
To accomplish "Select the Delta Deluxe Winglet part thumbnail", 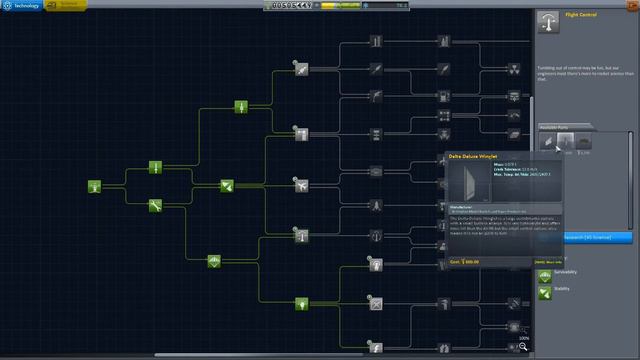I will click(565, 142).
